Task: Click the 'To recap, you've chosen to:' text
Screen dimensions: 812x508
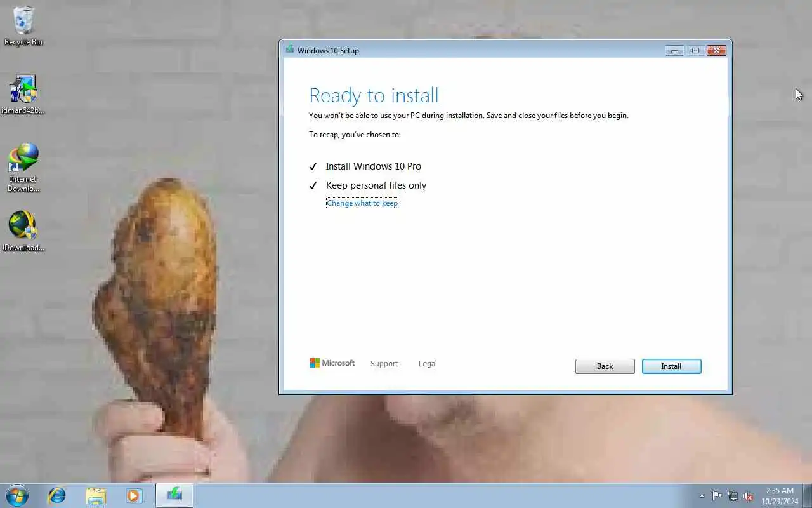Action: click(x=355, y=135)
